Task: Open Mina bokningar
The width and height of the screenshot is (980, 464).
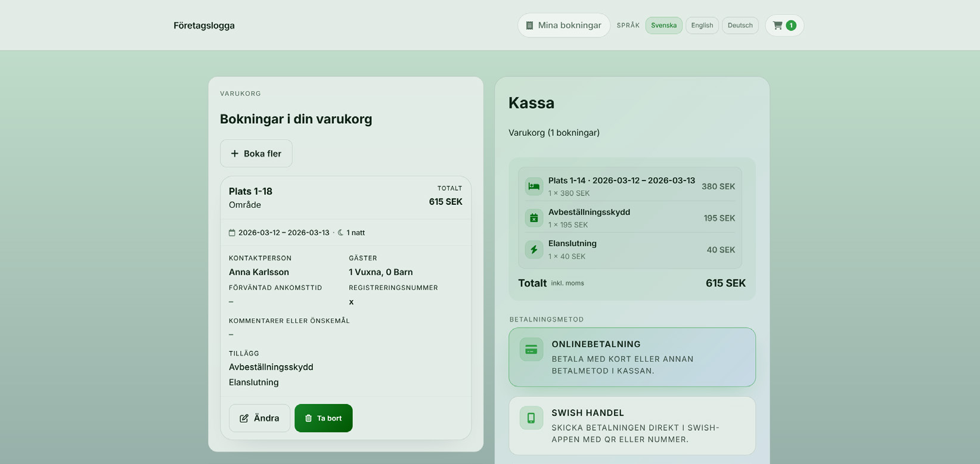Action: point(564,25)
